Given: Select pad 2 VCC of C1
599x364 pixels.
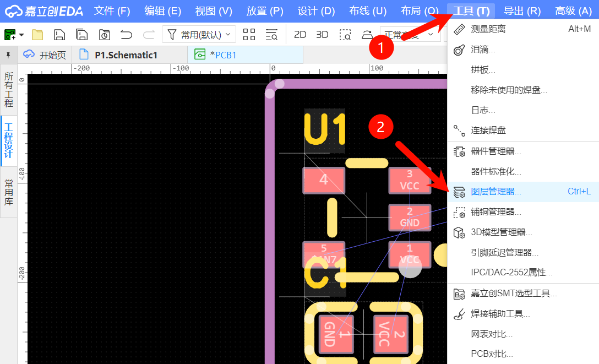Looking at the screenshot, I should tap(391, 334).
